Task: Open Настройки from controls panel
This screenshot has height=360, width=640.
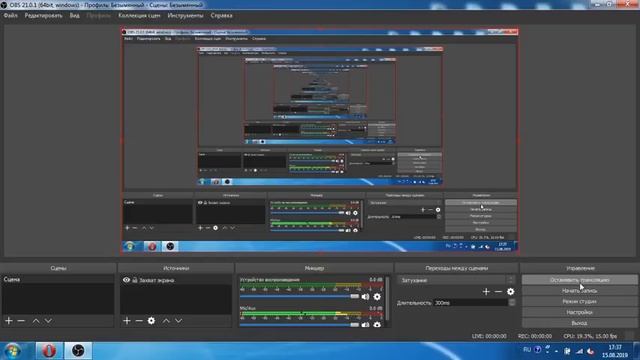Action: [579, 312]
